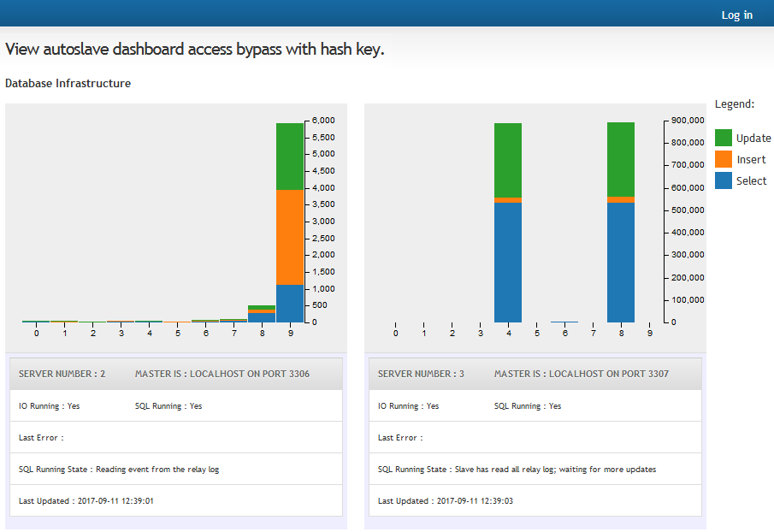Click the Insert legend label
Viewport: 774px width, 532px height.
[751, 159]
